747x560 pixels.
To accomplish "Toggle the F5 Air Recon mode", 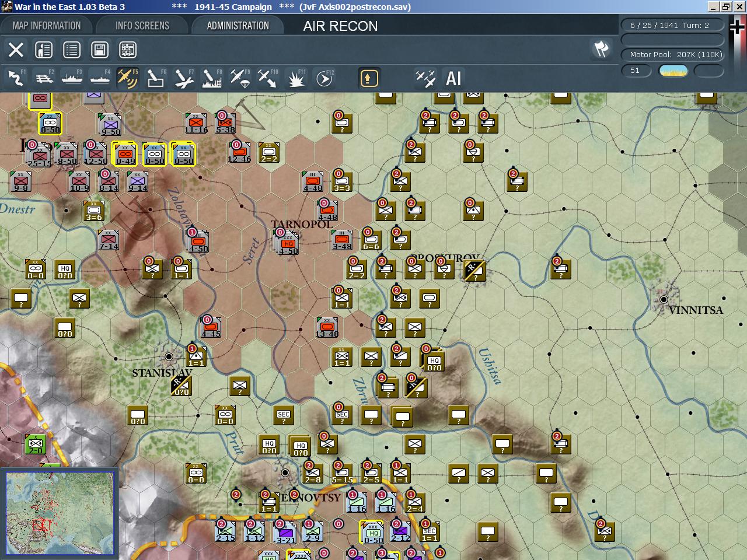I will [127, 78].
